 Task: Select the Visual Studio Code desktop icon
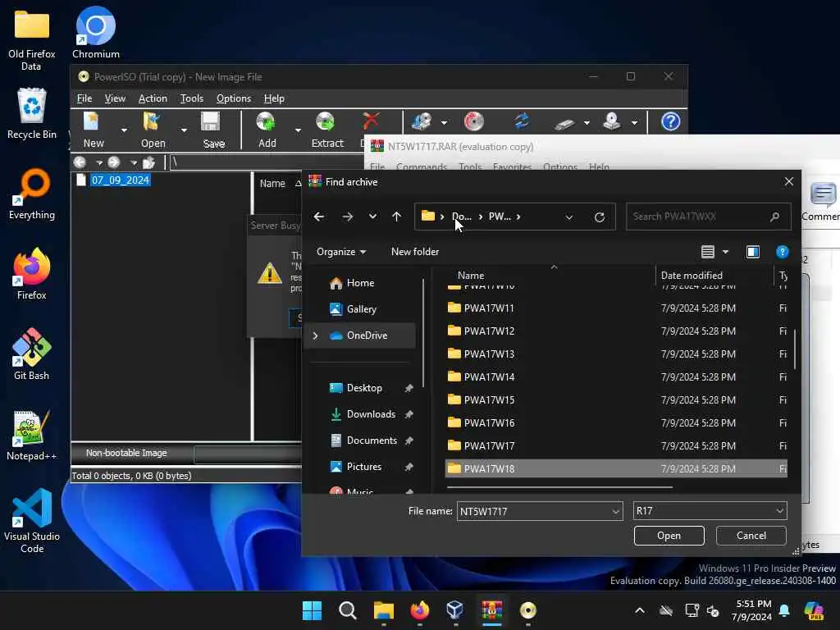(32, 521)
